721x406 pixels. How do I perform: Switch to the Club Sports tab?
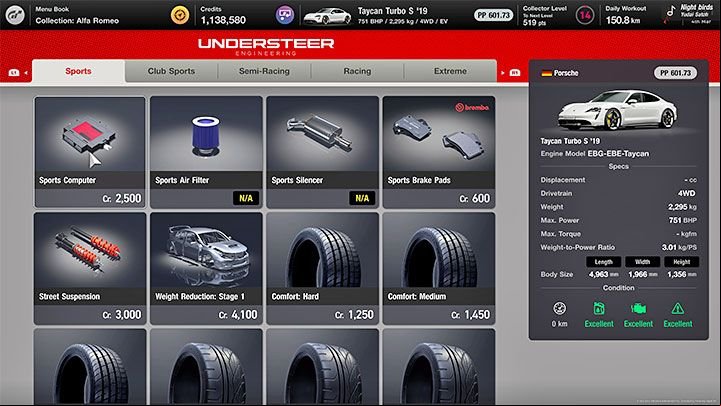pos(171,71)
